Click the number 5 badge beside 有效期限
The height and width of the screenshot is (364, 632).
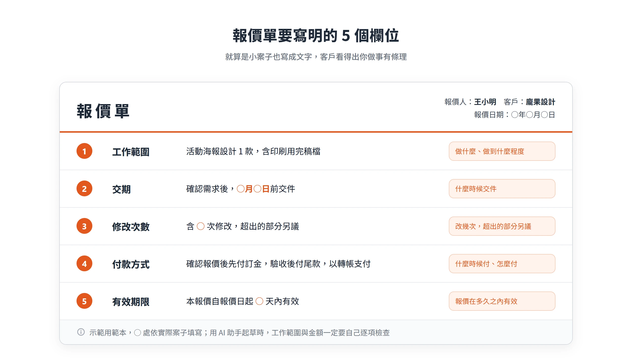pos(84,301)
